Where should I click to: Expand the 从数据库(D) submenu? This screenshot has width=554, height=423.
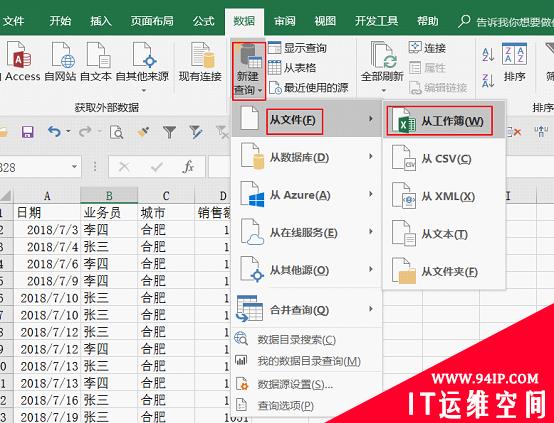306,157
